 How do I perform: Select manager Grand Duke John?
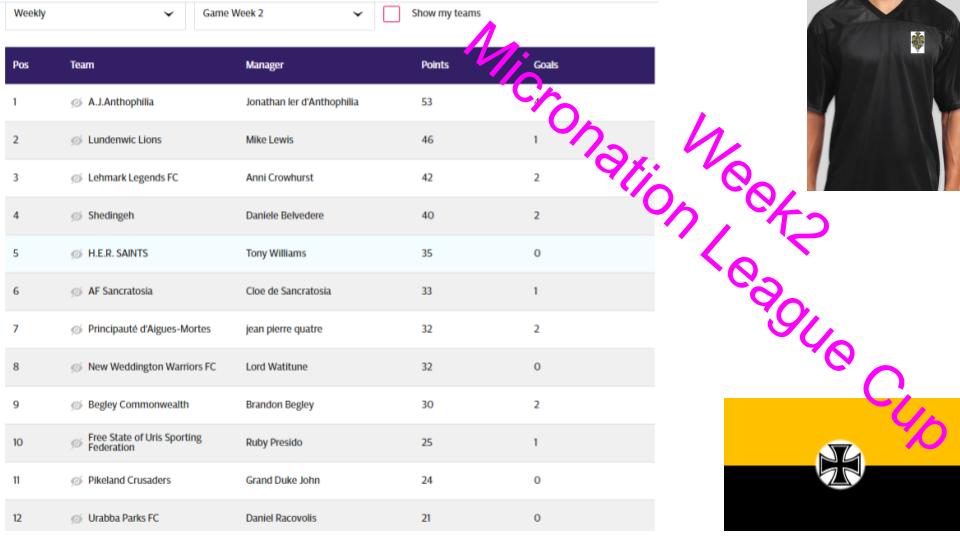coord(282,480)
